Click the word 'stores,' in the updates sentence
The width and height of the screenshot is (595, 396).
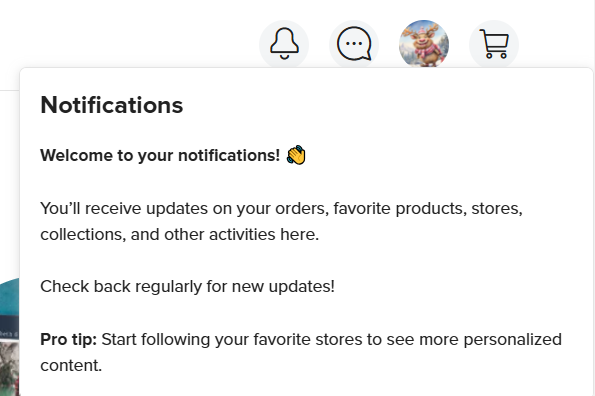point(497,209)
